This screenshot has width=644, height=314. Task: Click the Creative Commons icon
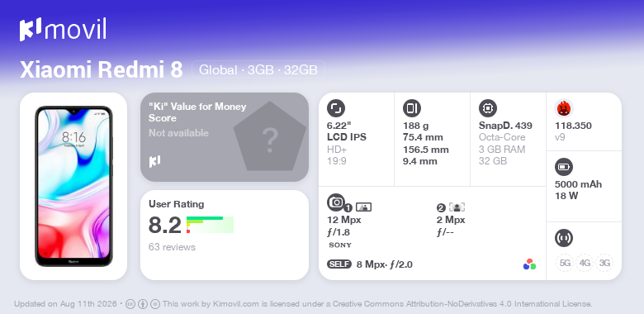click(130, 304)
